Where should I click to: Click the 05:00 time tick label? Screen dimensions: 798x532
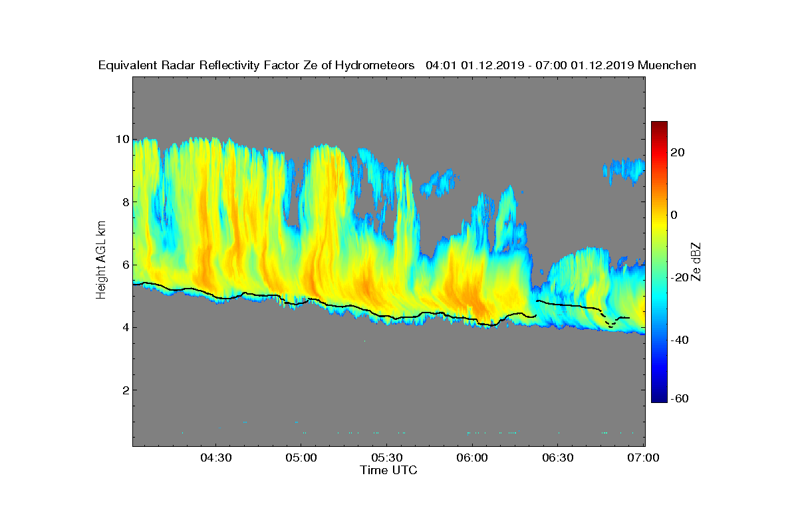coord(301,458)
